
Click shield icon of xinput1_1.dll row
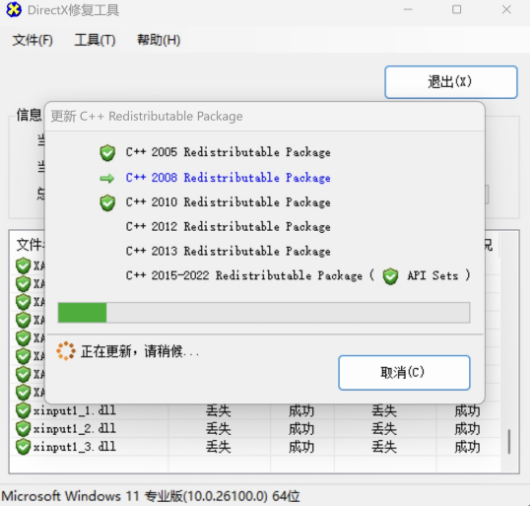[23, 411]
